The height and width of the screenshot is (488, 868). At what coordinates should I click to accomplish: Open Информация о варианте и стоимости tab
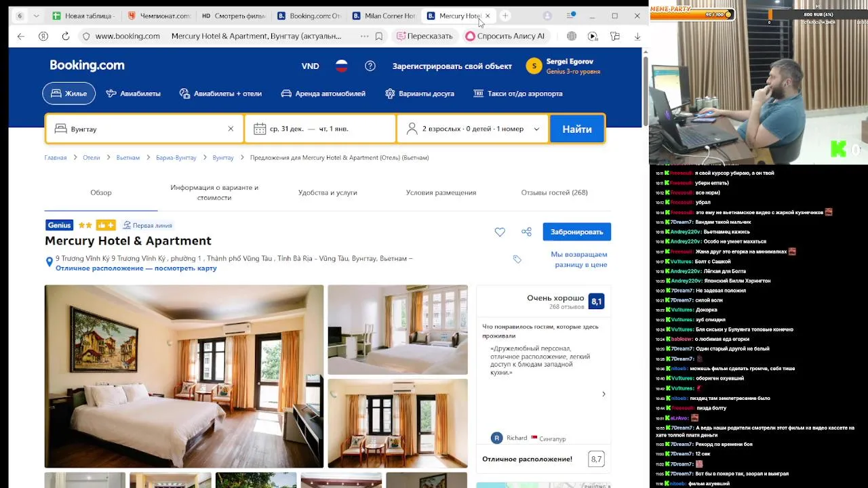[x=214, y=192]
